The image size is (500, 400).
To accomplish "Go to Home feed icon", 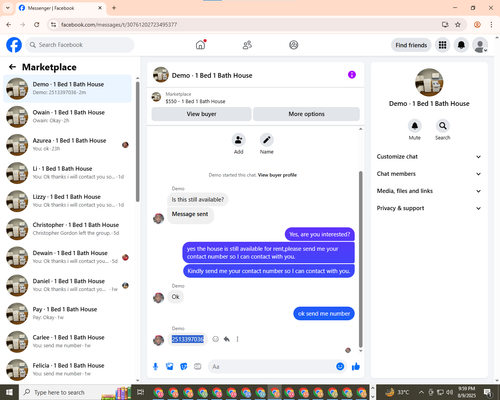I will tap(200, 45).
